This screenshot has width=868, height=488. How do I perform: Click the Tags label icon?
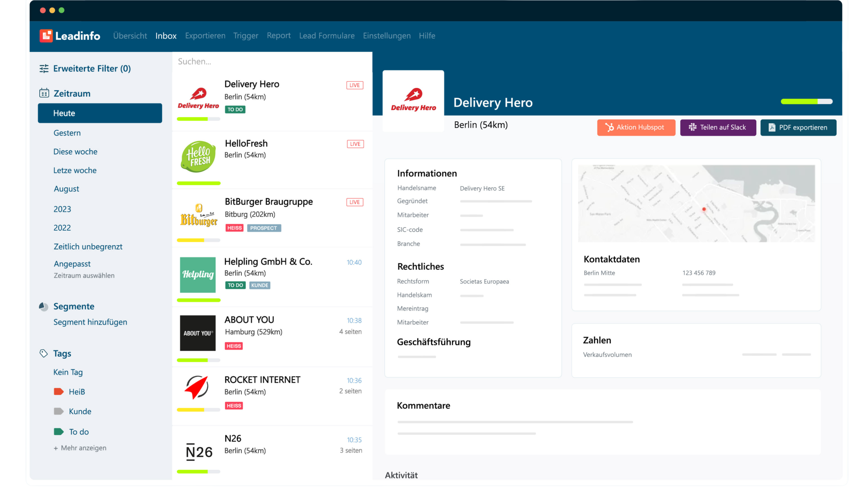click(x=43, y=353)
